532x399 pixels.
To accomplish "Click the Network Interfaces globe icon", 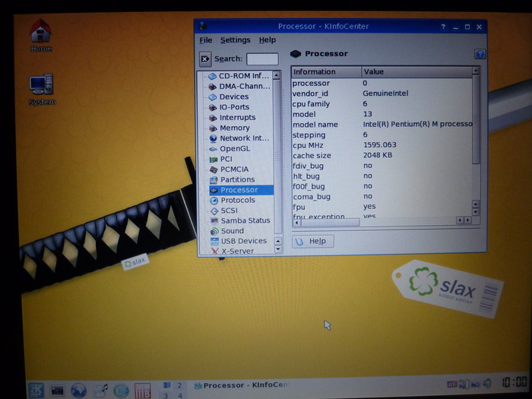I will click(213, 138).
